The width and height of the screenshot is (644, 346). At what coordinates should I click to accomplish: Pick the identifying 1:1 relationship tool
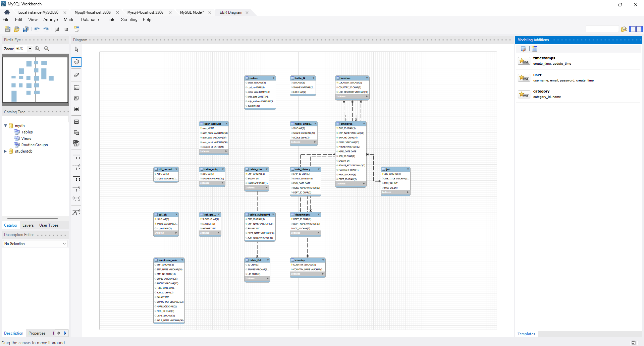click(x=76, y=178)
